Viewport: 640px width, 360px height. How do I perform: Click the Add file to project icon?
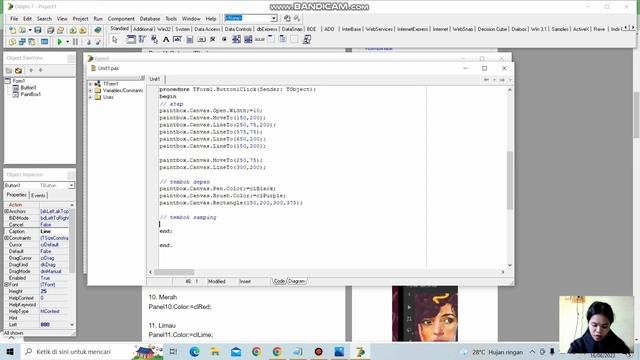(x=73, y=30)
